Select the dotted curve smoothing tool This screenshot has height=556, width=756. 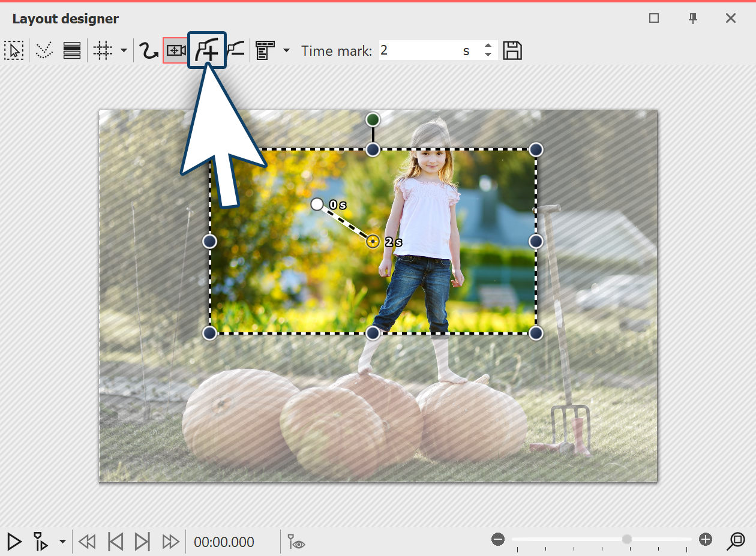(44, 50)
